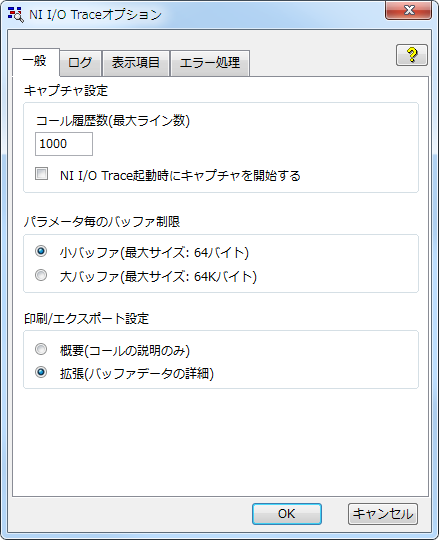Click the NI I/O Traceオプション title bar text
439x540 pixels.
point(95,15)
